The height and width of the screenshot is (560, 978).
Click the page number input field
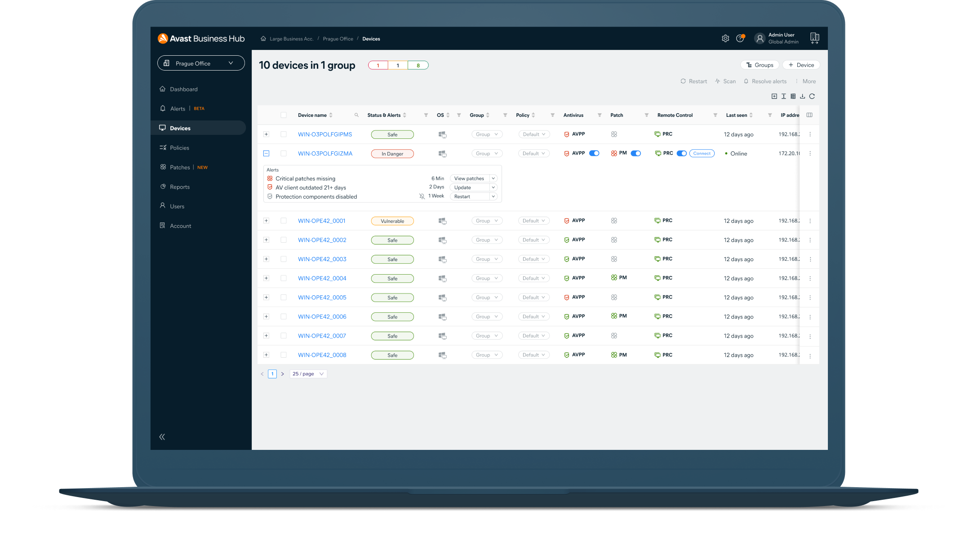pos(272,373)
